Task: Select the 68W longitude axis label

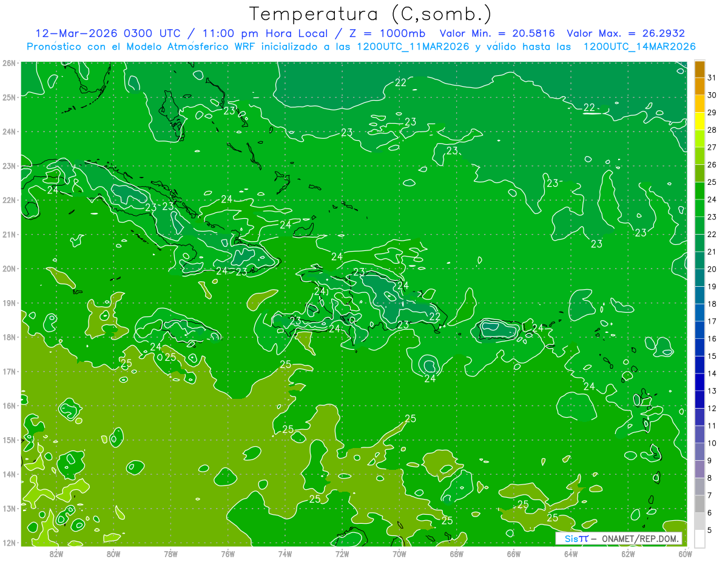Action: tap(457, 554)
